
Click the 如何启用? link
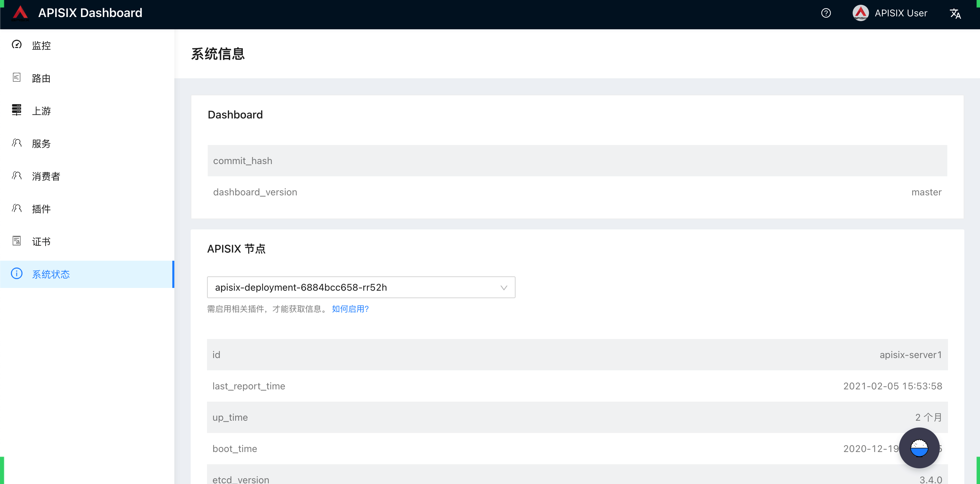pyautogui.click(x=350, y=309)
